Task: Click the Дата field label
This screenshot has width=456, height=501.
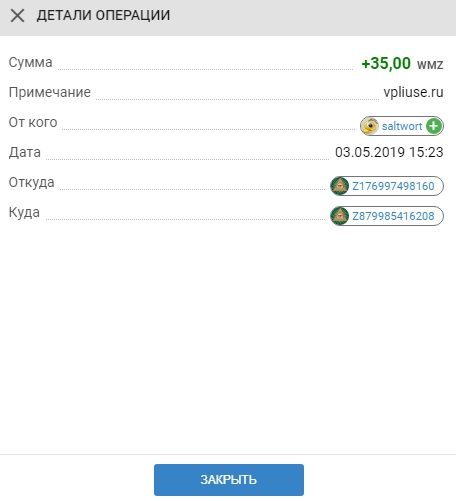Action: coord(25,152)
